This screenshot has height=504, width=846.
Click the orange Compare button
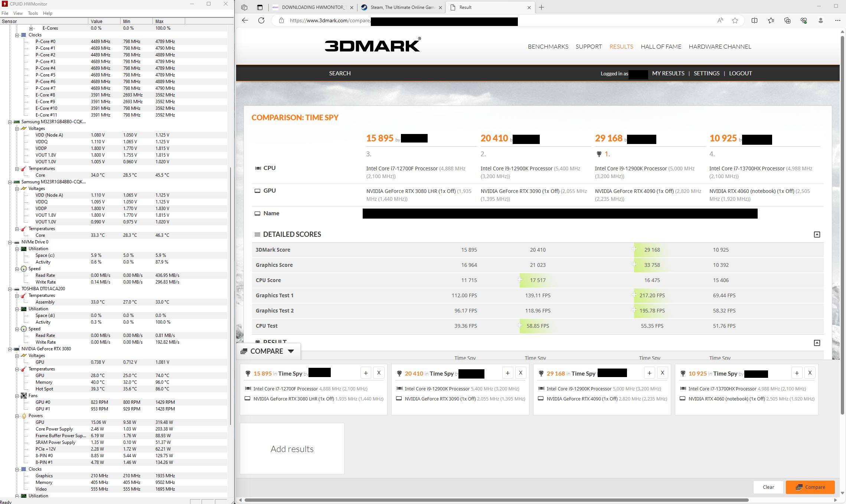click(810, 487)
